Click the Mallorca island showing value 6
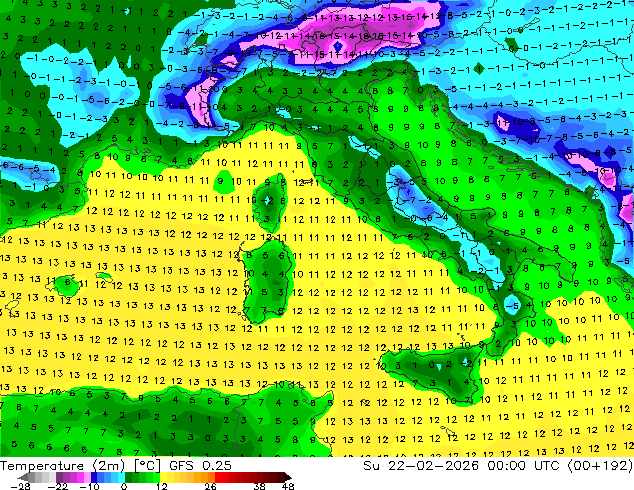634x490 pixels. coord(66,285)
